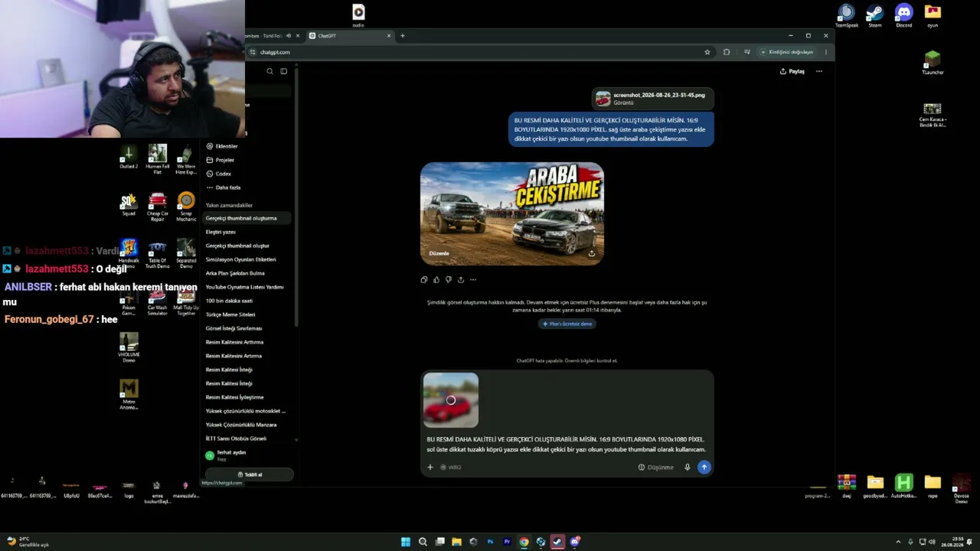The width and height of the screenshot is (980, 551).
Task: Share the response using upload icon
Action: 461,279
